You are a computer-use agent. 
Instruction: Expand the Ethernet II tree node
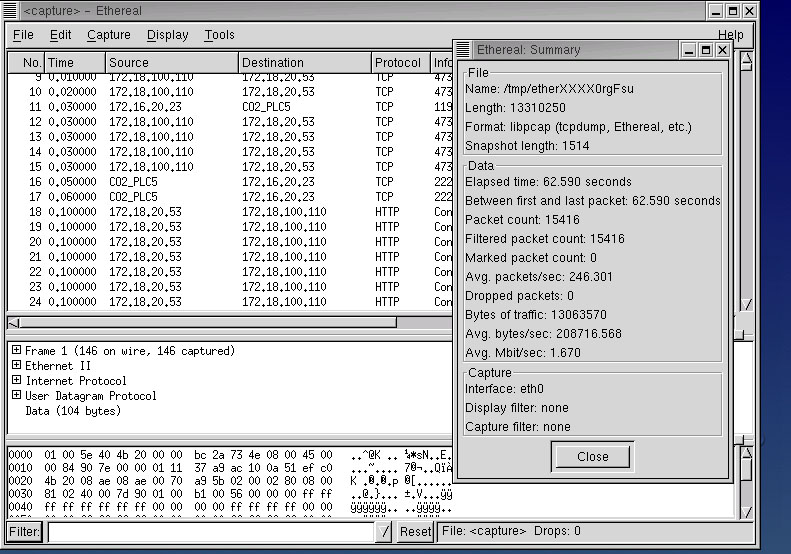(x=17, y=365)
